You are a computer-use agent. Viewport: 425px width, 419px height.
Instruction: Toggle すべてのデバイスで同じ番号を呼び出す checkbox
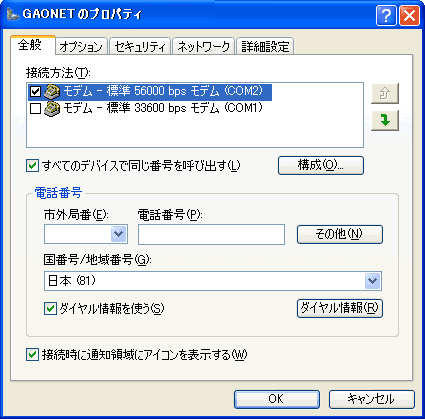tap(32, 166)
